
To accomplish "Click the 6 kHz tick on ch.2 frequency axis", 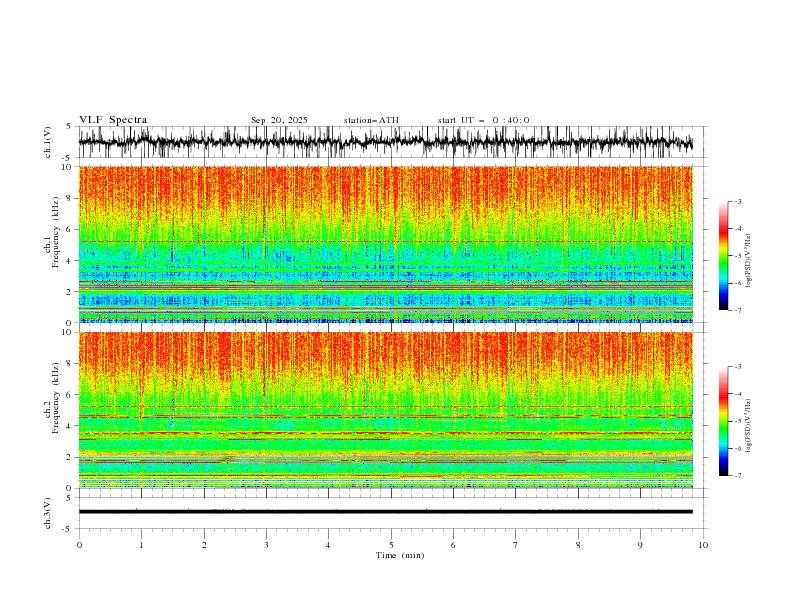I will click(70, 395).
